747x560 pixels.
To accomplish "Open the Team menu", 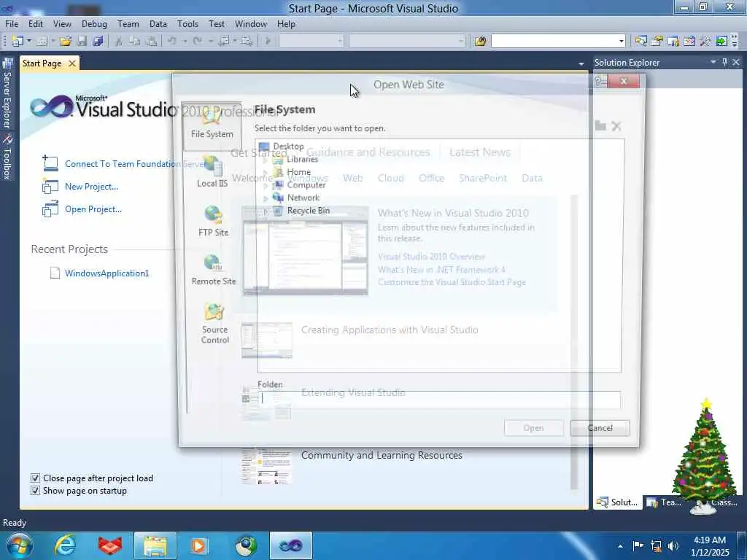I will (128, 24).
